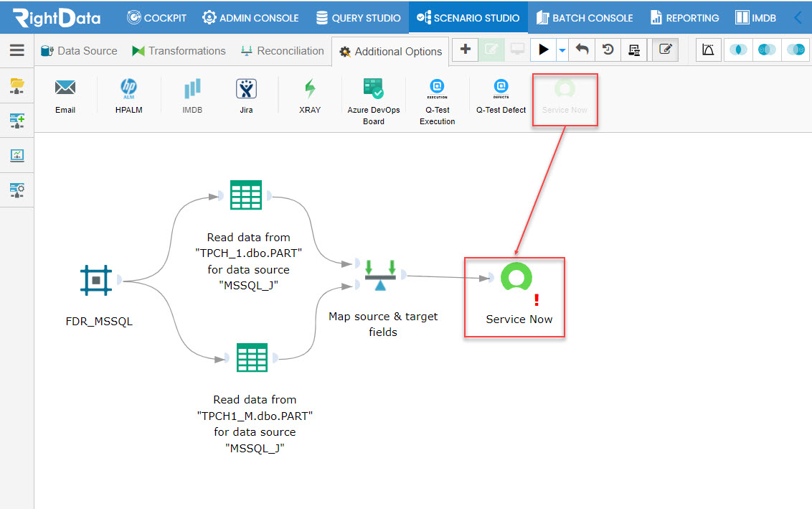Click the FDR_MSSQL scenario node
The height and width of the screenshot is (509, 812).
96,281
